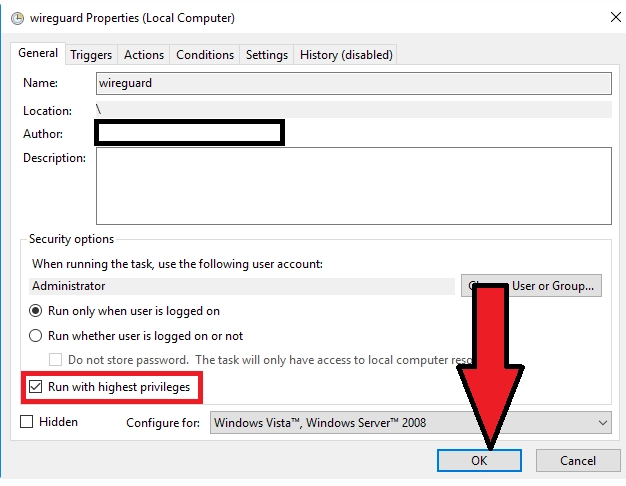This screenshot has width=626, height=486.
Task: Uncheck Run with highest privileges
Action: tap(37, 387)
